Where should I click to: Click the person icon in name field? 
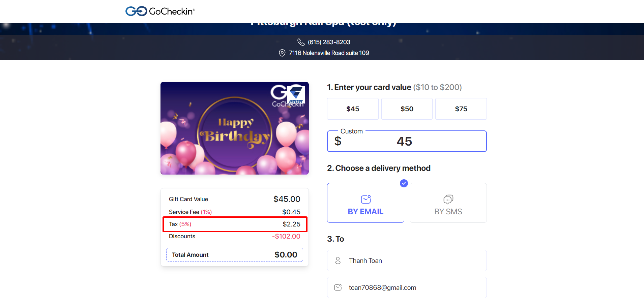338,261
